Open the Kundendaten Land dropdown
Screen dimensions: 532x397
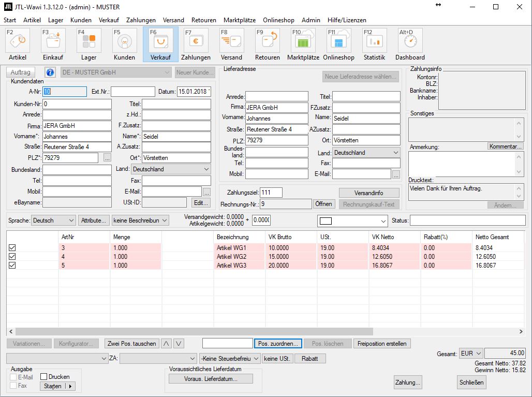tap(171, 169)
